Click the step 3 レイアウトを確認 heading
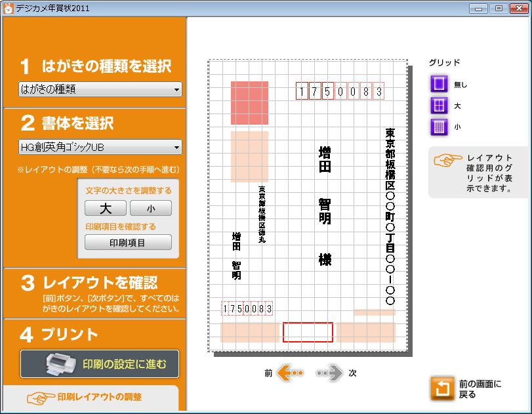Viewport: 532px width, 414px height. 100,283
